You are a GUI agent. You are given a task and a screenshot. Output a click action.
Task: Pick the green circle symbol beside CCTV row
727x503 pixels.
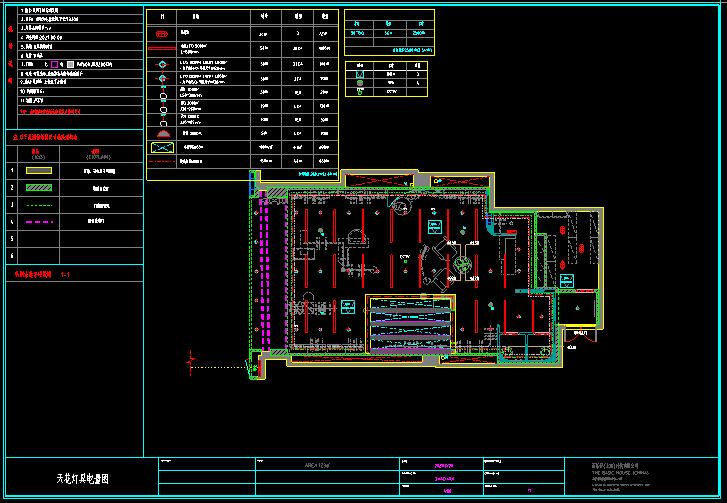tap(360, 92)
